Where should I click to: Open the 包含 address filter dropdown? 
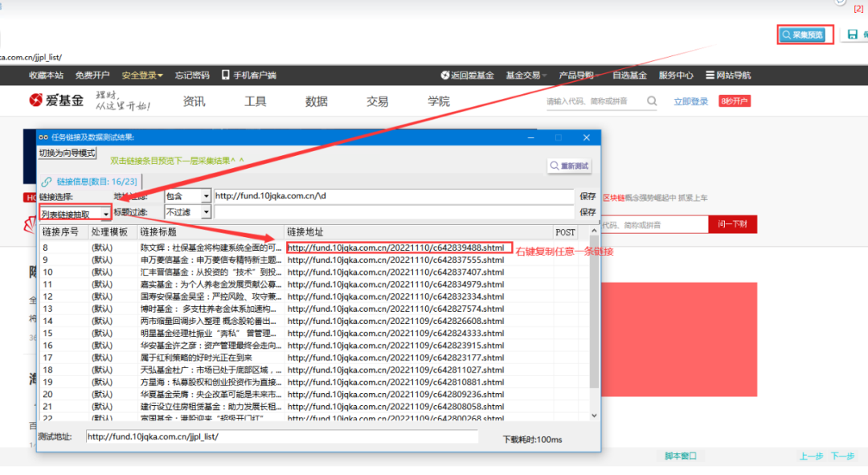click(x=187, y=196)
